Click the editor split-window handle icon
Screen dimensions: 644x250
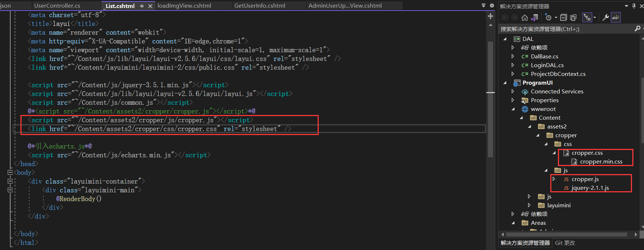point(490,16)
